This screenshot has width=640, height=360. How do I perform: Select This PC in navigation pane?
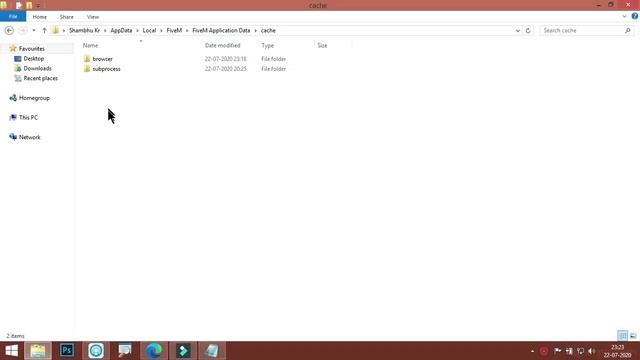point(28,118)
